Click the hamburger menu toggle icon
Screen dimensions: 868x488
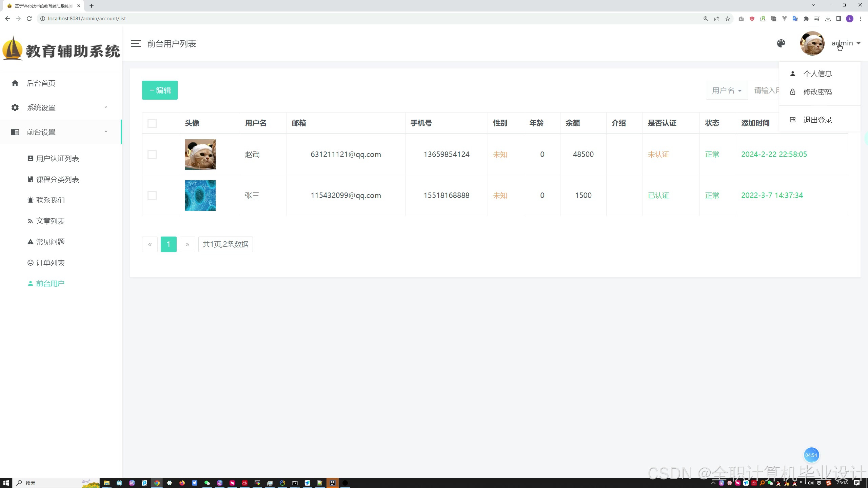(136, 44)
